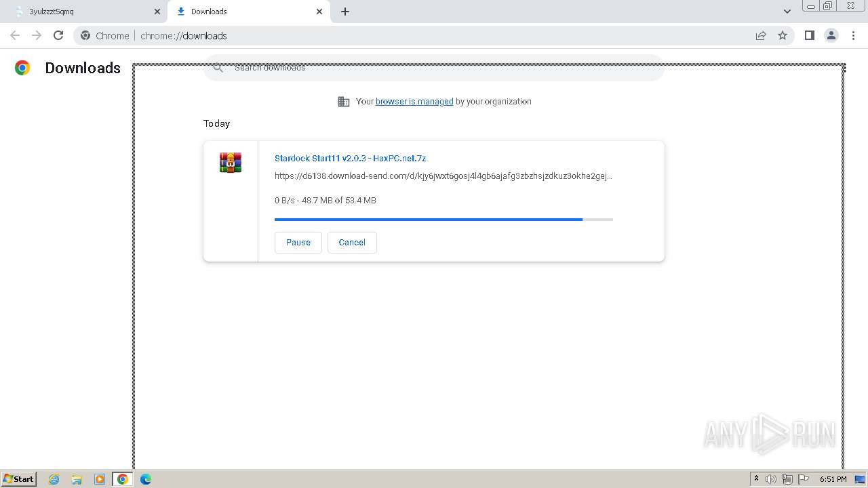Screen dimensions: 868x488
Task: Launch Internet Explorer from taskbar
Action: [x=54, y=479]
